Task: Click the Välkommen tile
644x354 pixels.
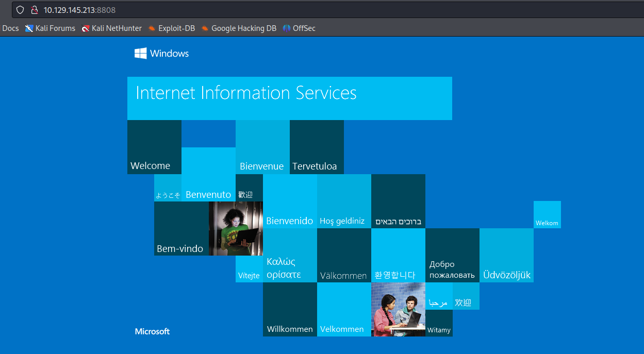Action: click(x=344, y=255)
